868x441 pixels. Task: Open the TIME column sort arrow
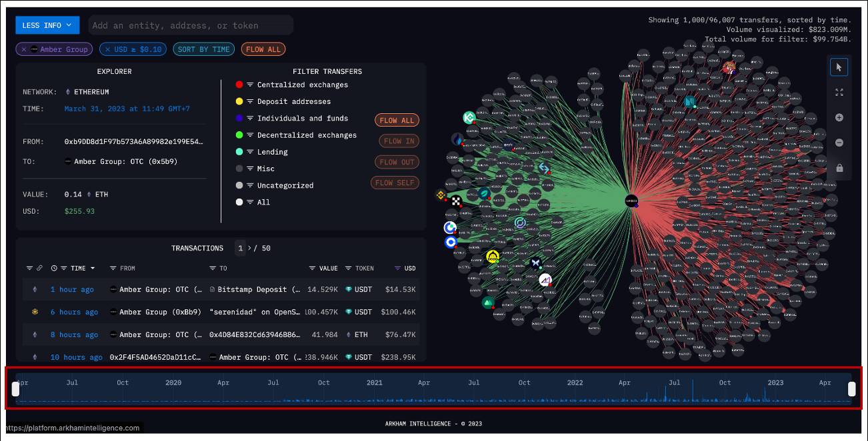tap(93, 268)
